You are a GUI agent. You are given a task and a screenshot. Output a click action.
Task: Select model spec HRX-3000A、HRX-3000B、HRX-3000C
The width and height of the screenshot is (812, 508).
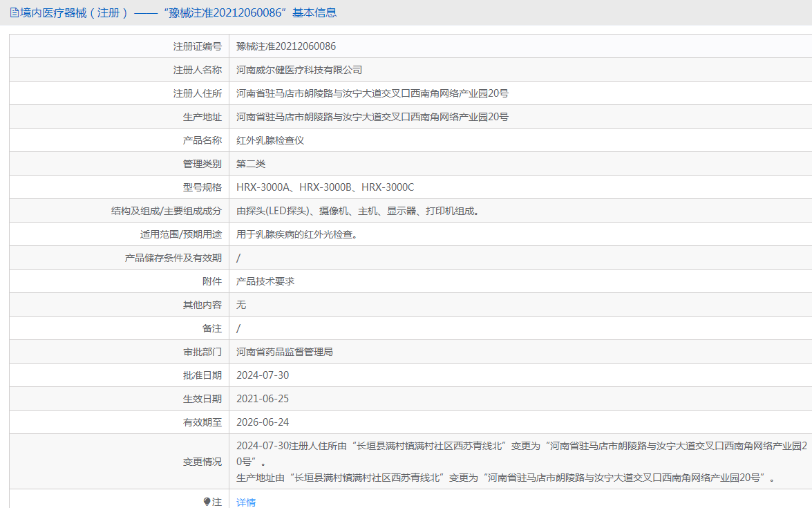coord(325,187)
